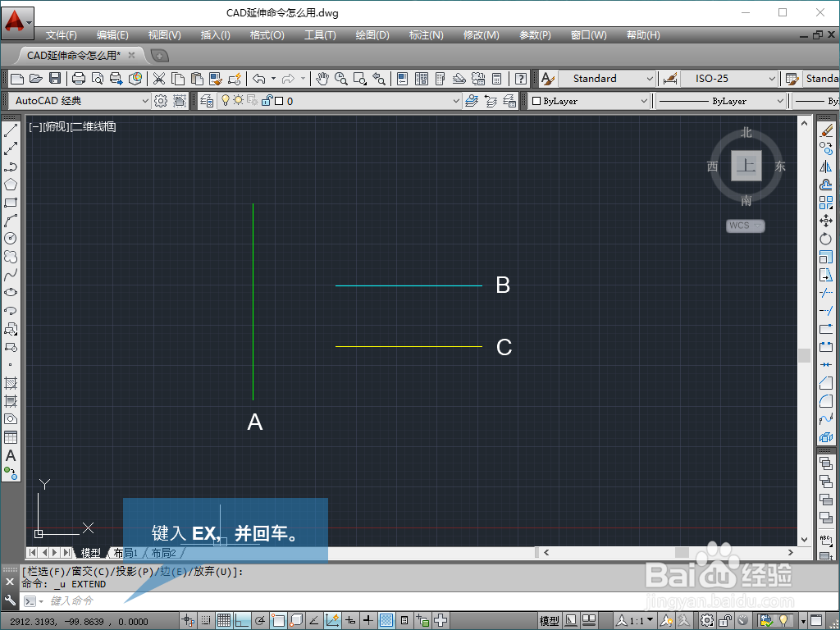Toggle Dynamic Input in status bar
The width and height of the screenshot is (840, 630).
tap(350, 621)
